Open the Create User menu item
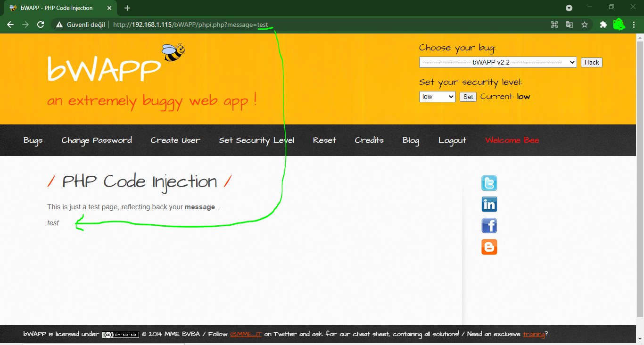The width and height of the screenshot is (644, 345). point(175,140)
